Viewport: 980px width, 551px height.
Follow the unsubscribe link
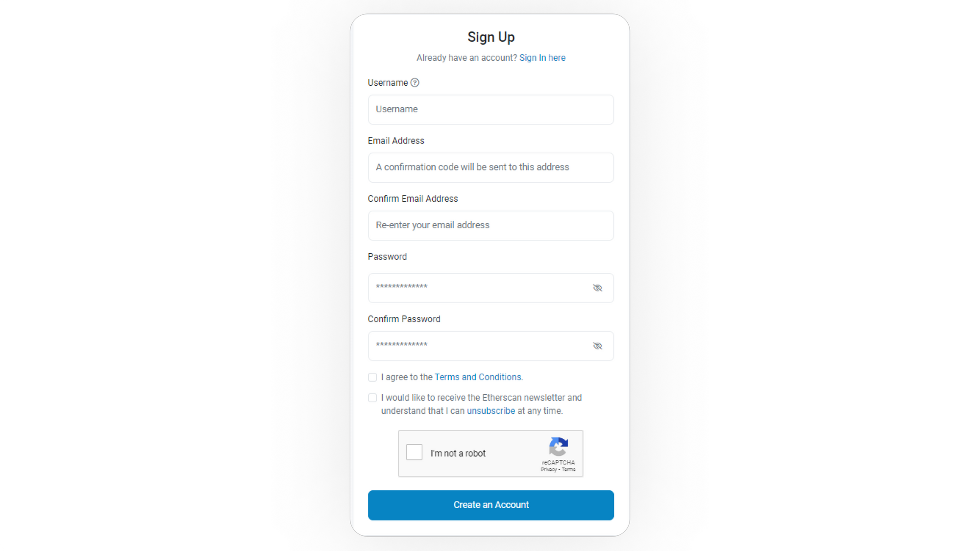490,411
